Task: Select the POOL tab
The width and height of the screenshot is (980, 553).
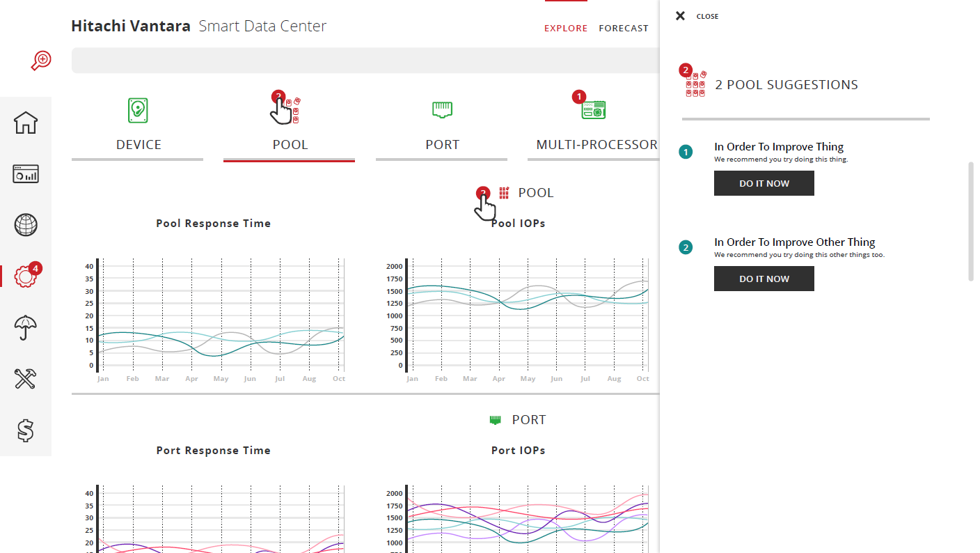Action: click(290, 125)
